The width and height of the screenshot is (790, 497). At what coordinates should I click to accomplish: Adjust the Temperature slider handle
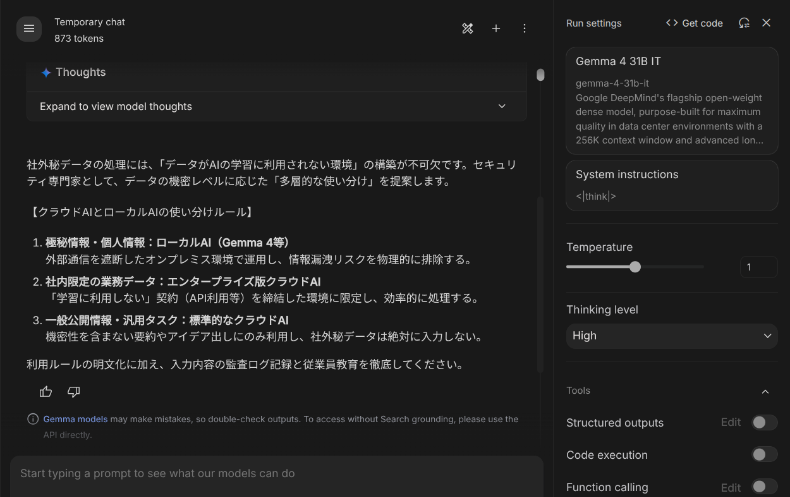[635, 267]
